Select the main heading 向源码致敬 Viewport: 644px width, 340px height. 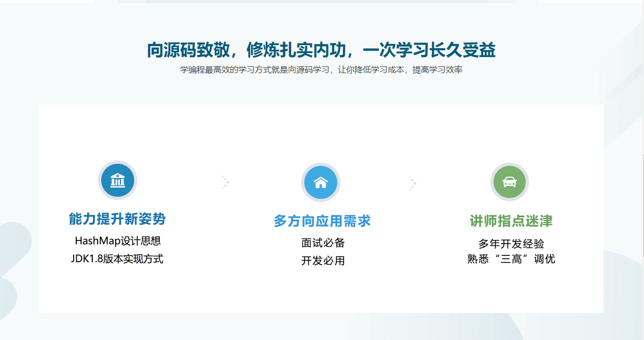(321, 50)
